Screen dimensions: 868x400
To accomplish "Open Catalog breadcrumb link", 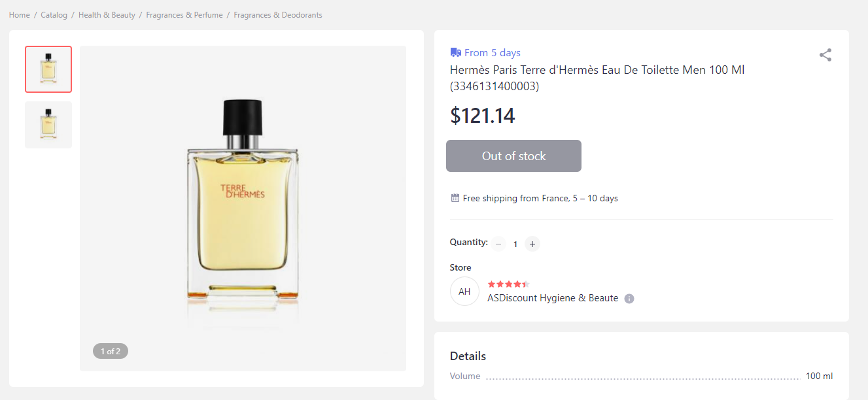I will (54, 15).
